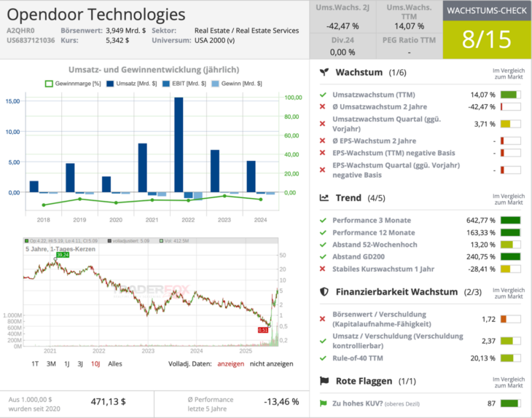Click the anzeigen link for Volladj. Daten

(x=231, y=364)
